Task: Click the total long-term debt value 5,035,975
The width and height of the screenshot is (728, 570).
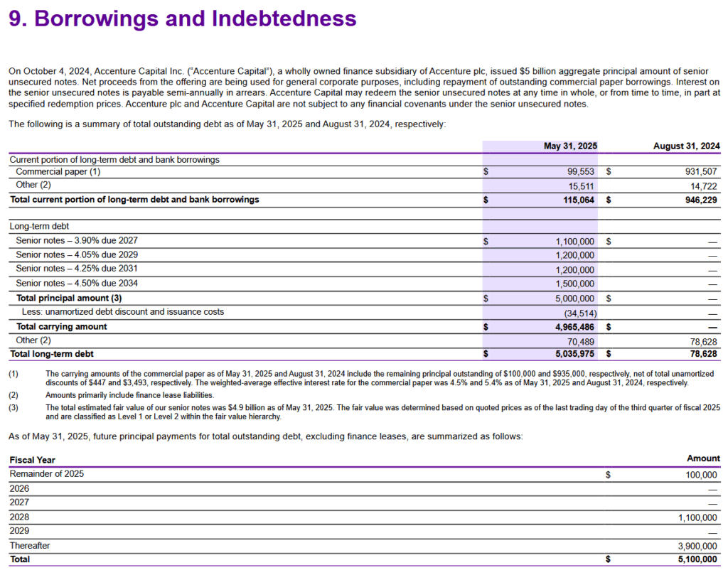Action: [574, 354]
